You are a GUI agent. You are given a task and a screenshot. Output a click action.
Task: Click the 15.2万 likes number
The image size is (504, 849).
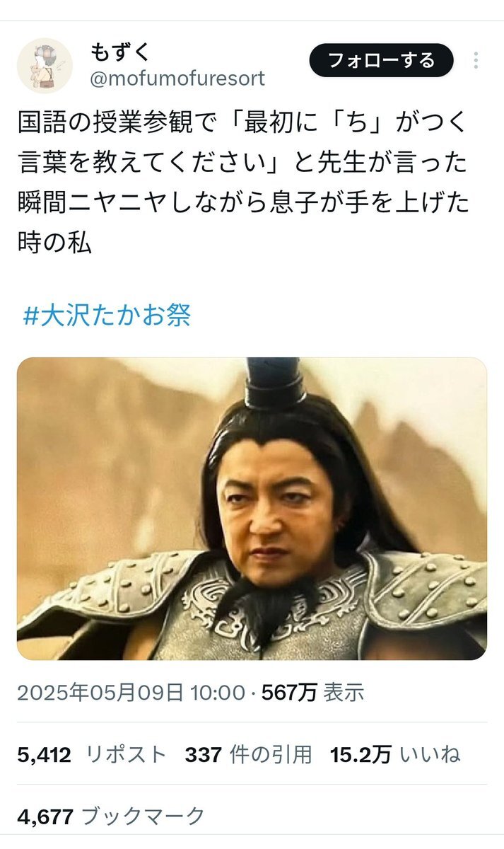point(361,755)
